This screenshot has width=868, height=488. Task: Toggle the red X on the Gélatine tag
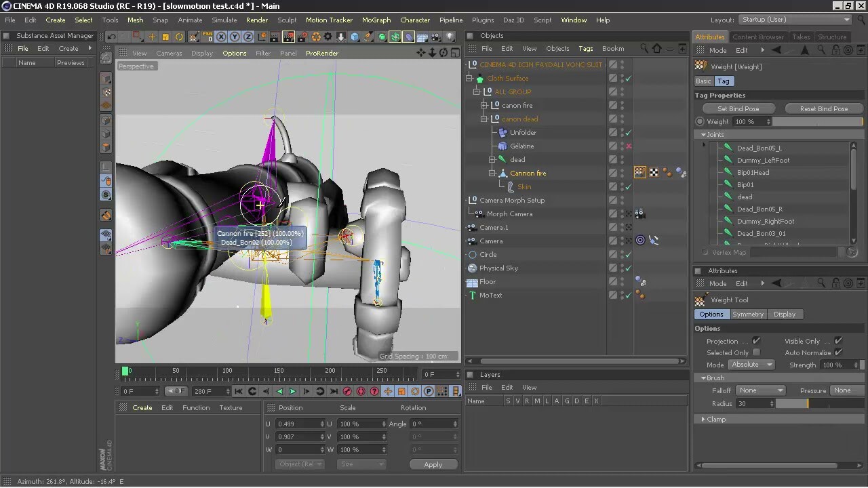pos(629,146)
